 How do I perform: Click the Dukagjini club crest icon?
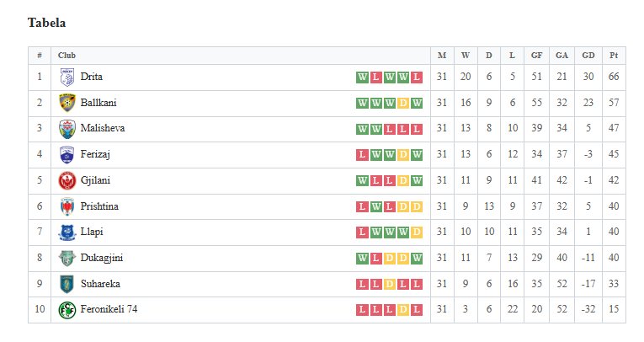tap(67, 258)
